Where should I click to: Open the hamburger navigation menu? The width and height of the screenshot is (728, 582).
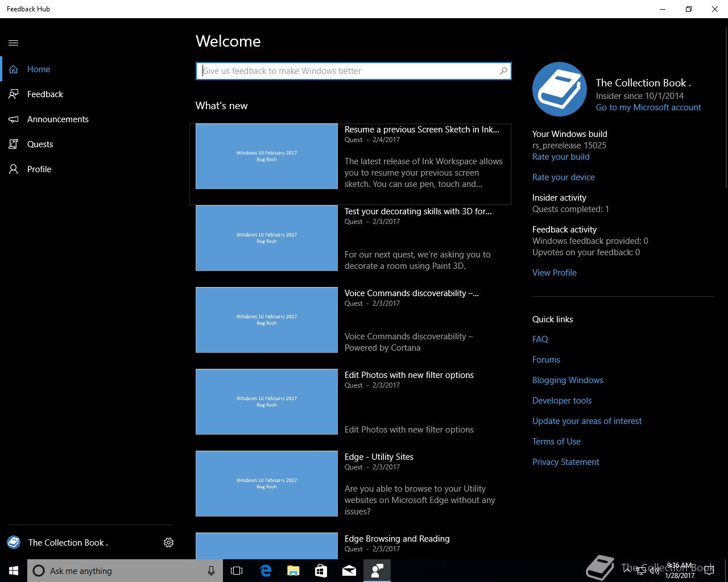click(14, 43)
